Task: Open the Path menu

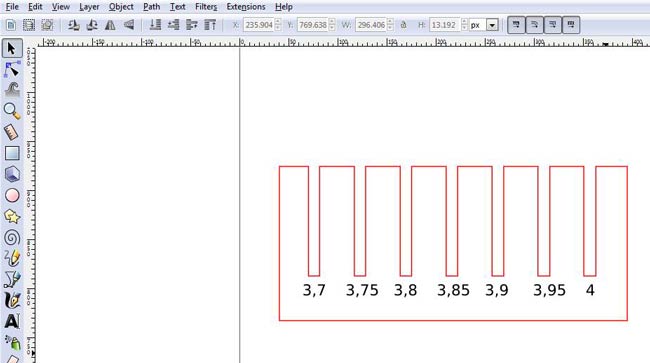Action: (x=151, y=7)
